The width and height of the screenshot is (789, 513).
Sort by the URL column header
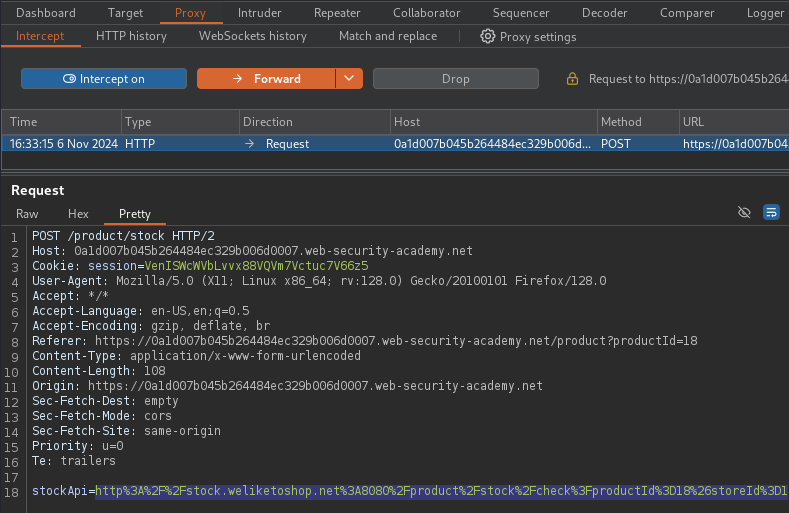(734, 122)
